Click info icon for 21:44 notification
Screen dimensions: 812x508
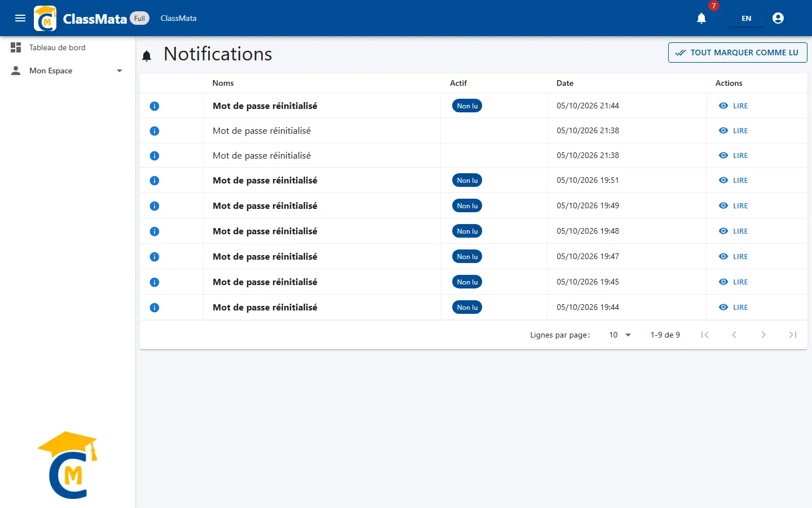pos(155,106)
